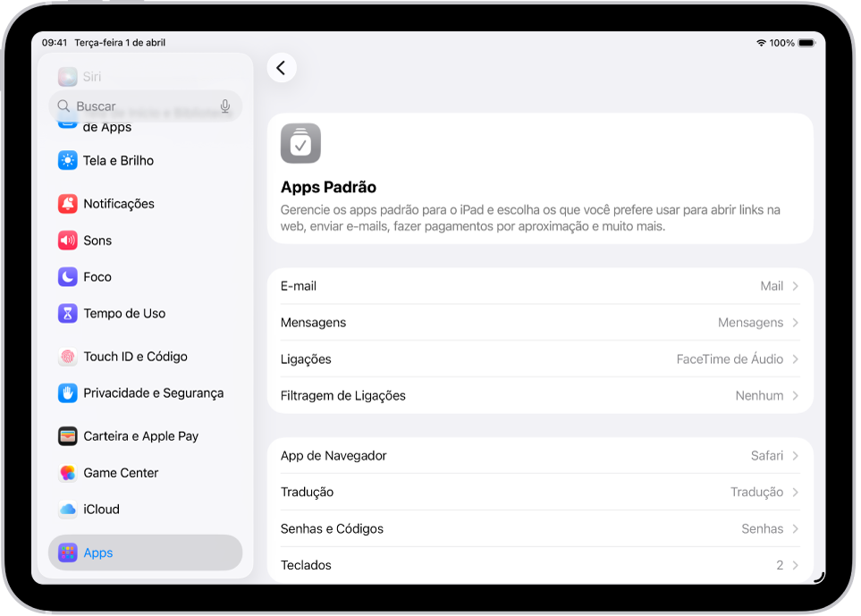The image size is (861, 616).
Task: Go back using the back arrow button
Action: click(x=282, y=67)
